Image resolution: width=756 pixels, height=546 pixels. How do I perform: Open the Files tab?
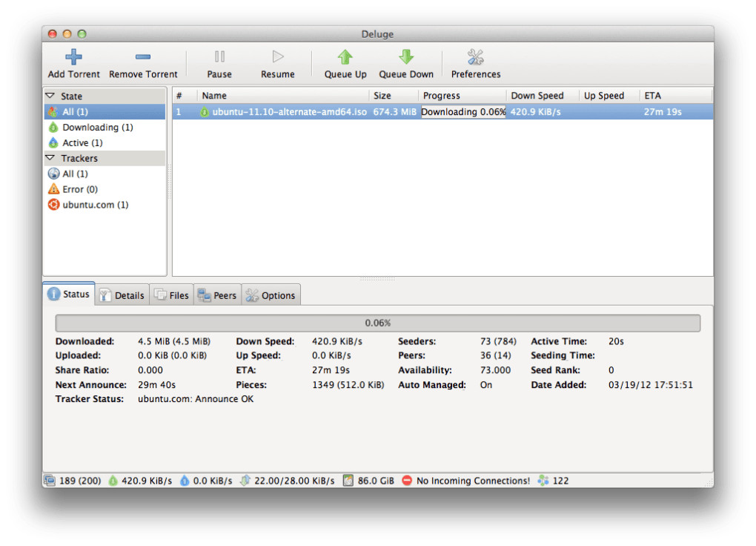point(172,295)
